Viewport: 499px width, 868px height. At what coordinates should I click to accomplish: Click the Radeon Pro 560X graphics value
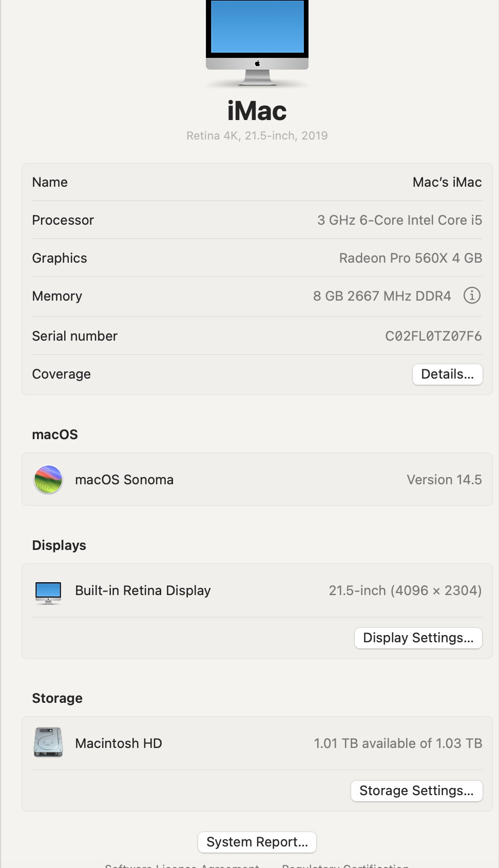click(410, 258)
